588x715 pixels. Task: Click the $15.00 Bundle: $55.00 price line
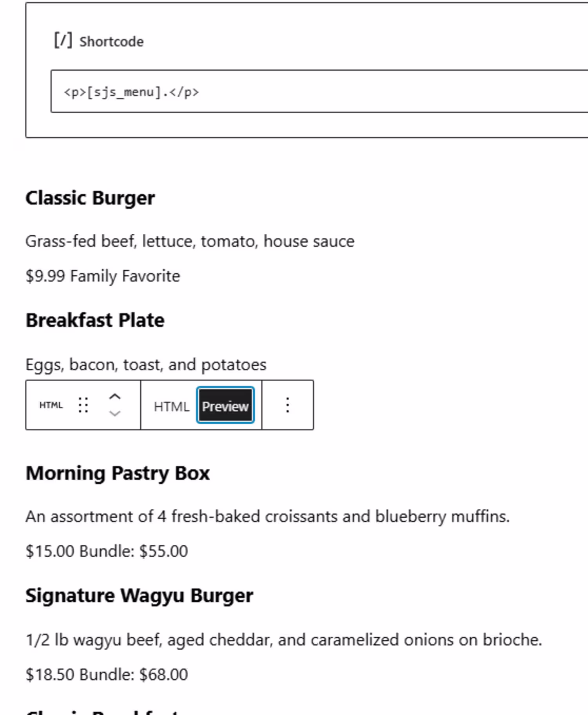click(x=107, y=551)
